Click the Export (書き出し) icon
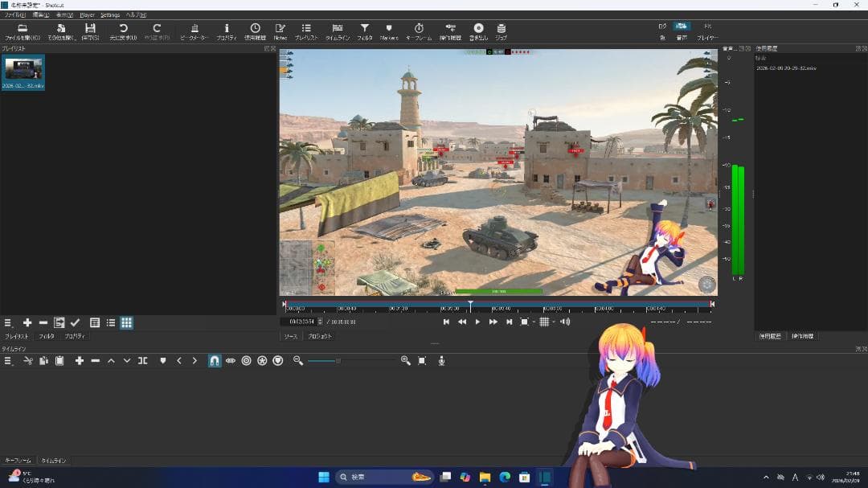The width and height of the screenshot is (868, 488). coord(478,30)
